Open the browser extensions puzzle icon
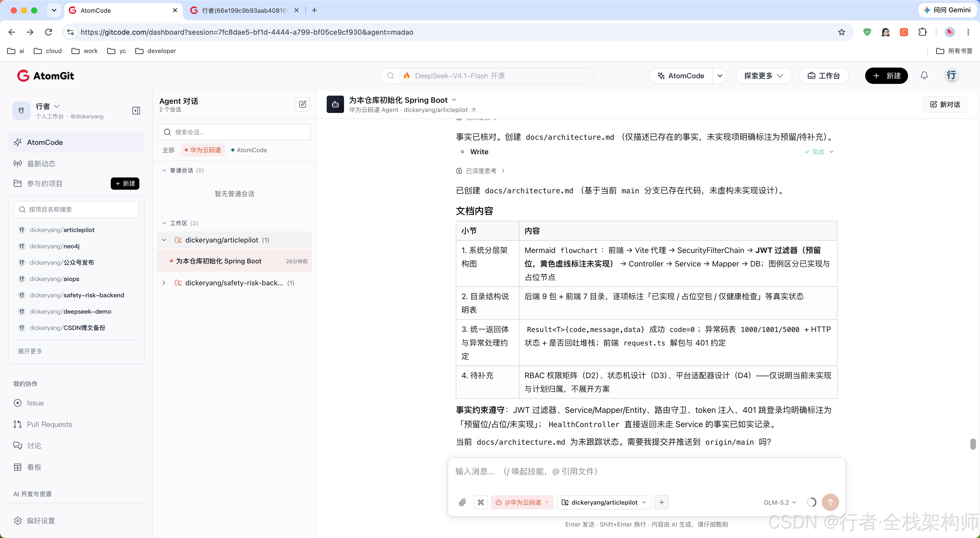Screen dimensions: 980x538 tap(923, 32)
